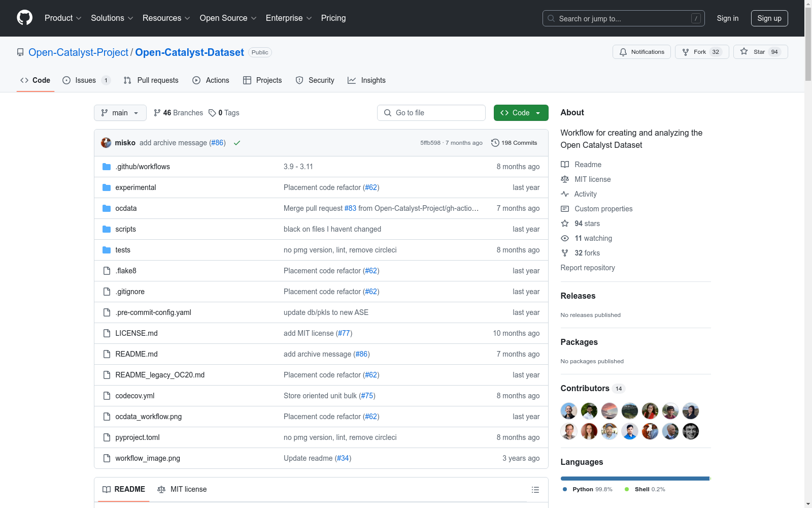Focus the Search or jump to field
Screen dimensions: 812x508
[x=624, y=18]
